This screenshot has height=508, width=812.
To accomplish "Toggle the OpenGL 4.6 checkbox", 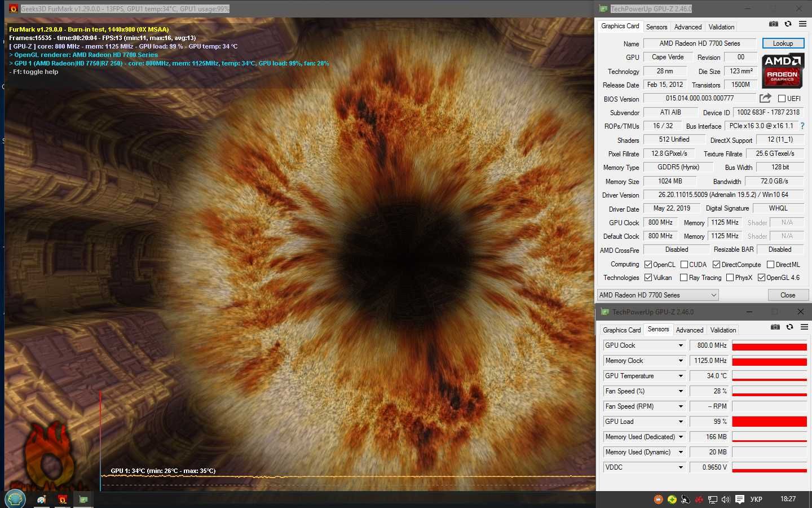I will point(761,278).
